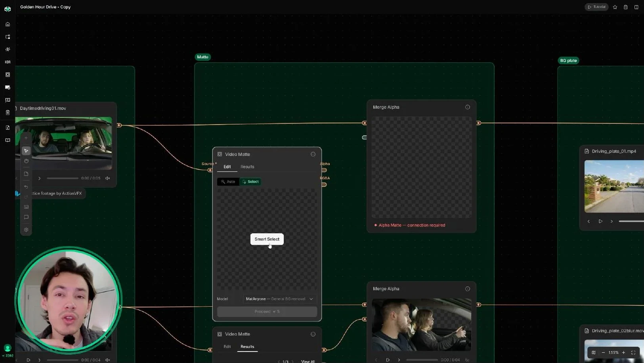Toggle the minimap icon in zoom bar
Image resolution: width=644 pixels, height=363 pixels.
[594, 352]
